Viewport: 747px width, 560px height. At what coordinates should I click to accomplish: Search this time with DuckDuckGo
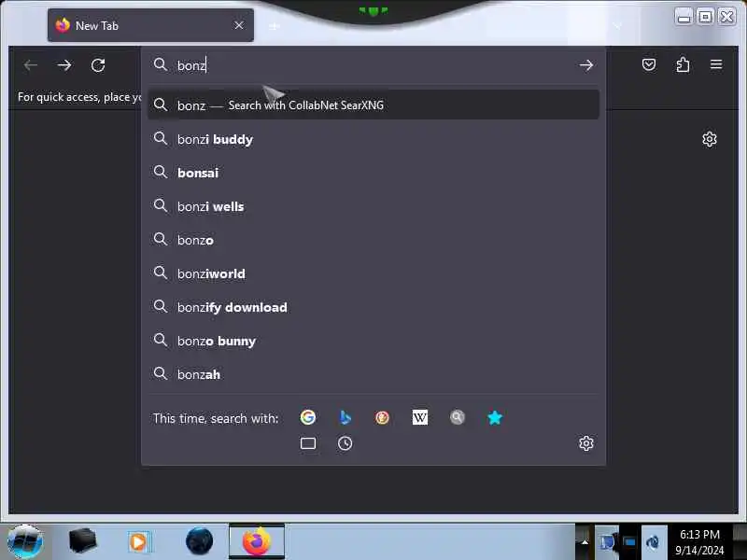click(382, 417)
